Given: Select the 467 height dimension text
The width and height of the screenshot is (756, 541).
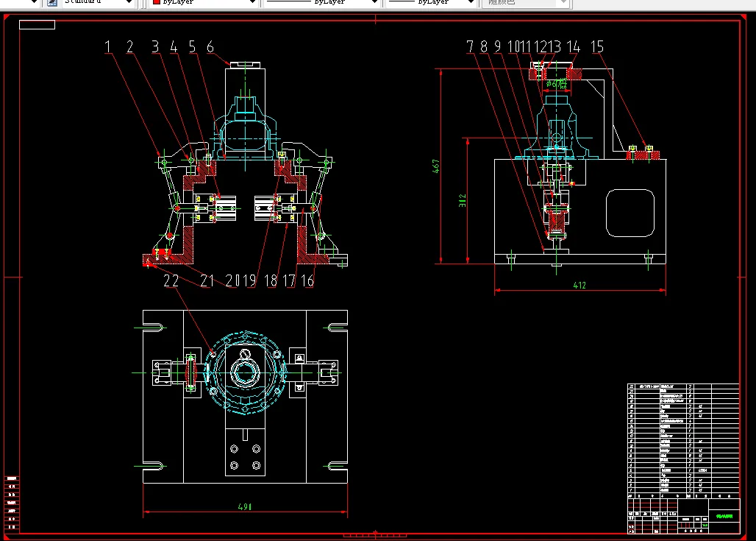Looking at the screenshot, I should 436,166.
